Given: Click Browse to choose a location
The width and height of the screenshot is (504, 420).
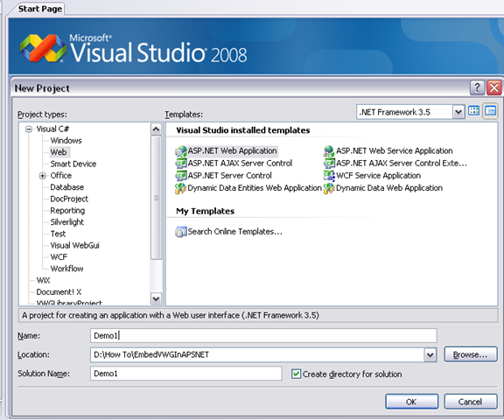Looking at the screenshot, I should (471, 354).
